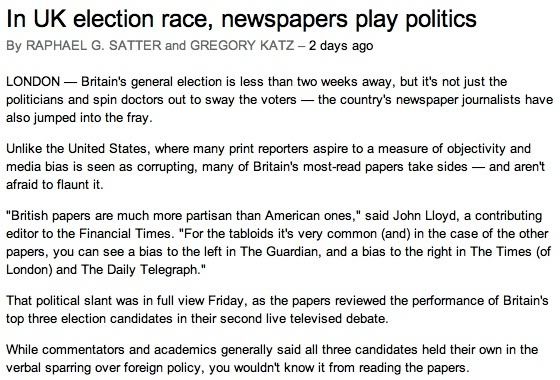
Task: Click the phrase "afraid to flaunt it"
Action: pyautogui.click(x=54, y=185)
